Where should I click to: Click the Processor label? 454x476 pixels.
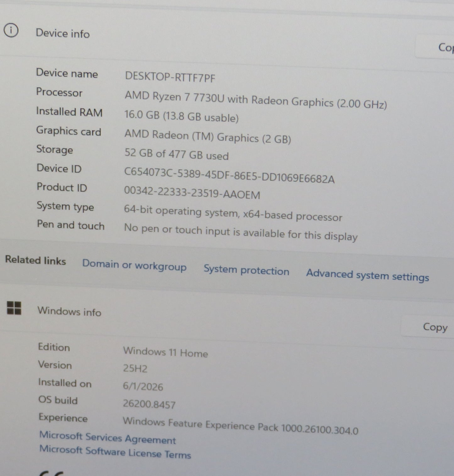click(x=59, y=92)
